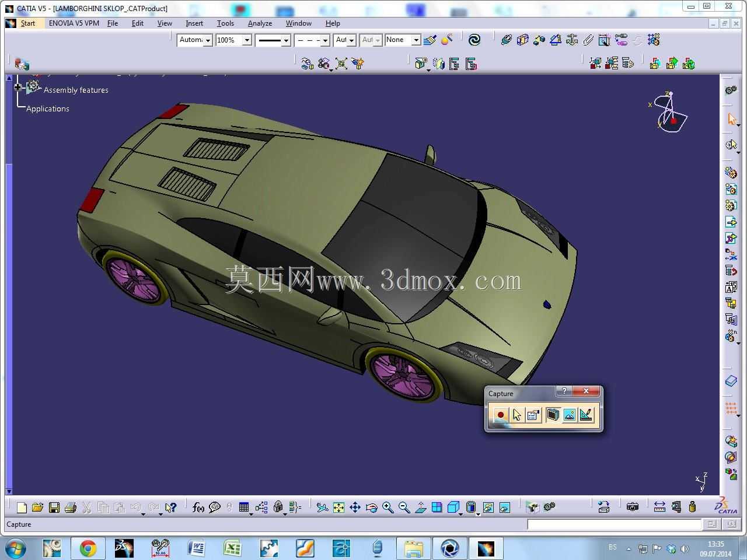Open Capture options dialog icon
Viewport: 747px width, 560px height.
point(533,415)
